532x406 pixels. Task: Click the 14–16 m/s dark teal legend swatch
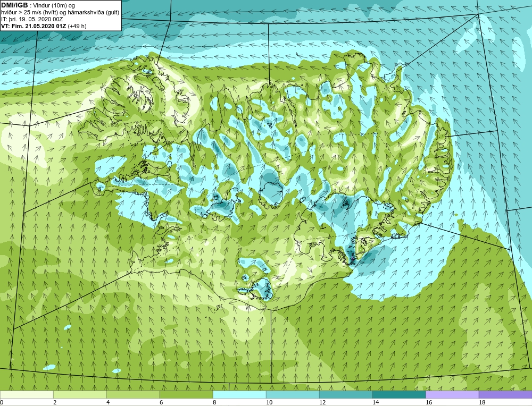coord(399,394)
